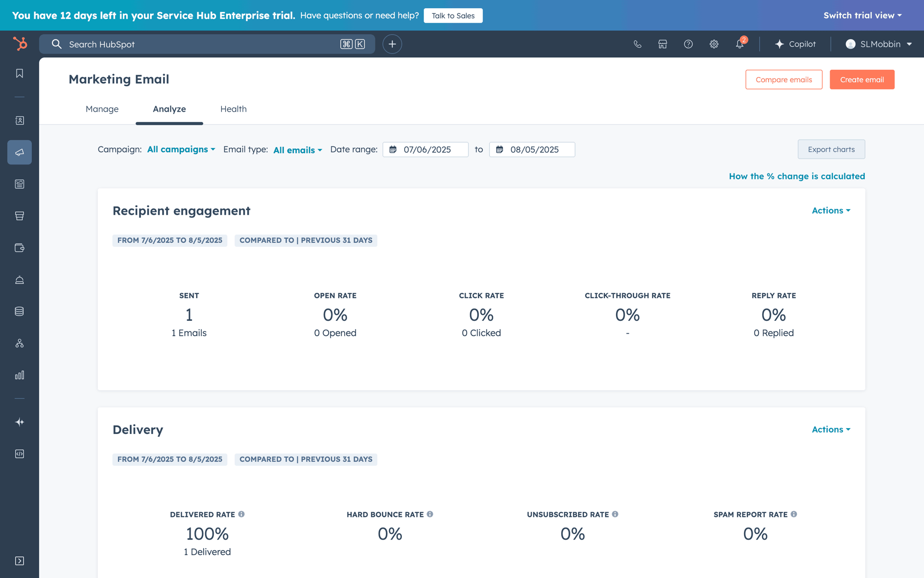Viewport: 924px width, 578px height.
Task: Click the start date field 07/06/2025
Action: 425,149
